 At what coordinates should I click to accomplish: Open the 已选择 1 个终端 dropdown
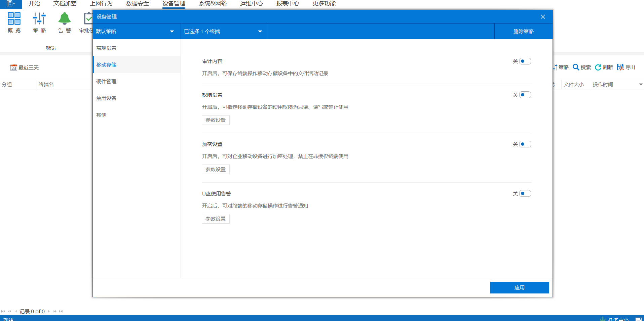pos(260,32)
